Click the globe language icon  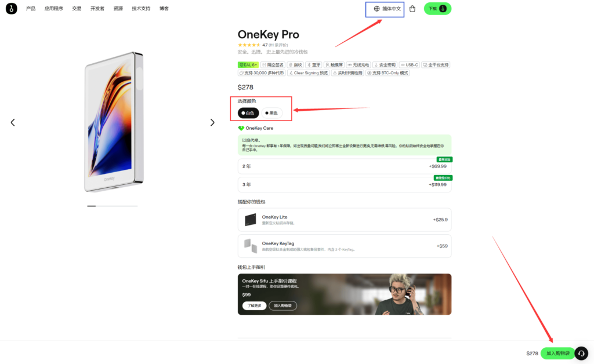point(376,9)
